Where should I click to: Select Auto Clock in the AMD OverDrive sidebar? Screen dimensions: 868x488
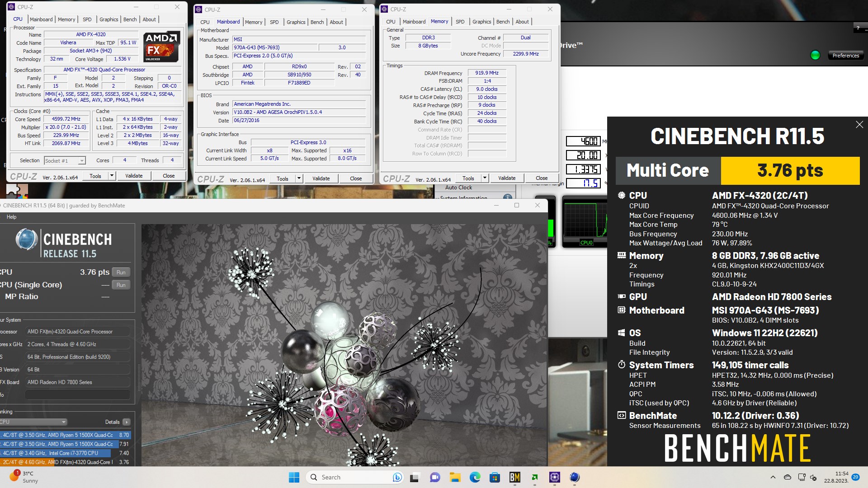pyautogui.click(x=458, y=188)
